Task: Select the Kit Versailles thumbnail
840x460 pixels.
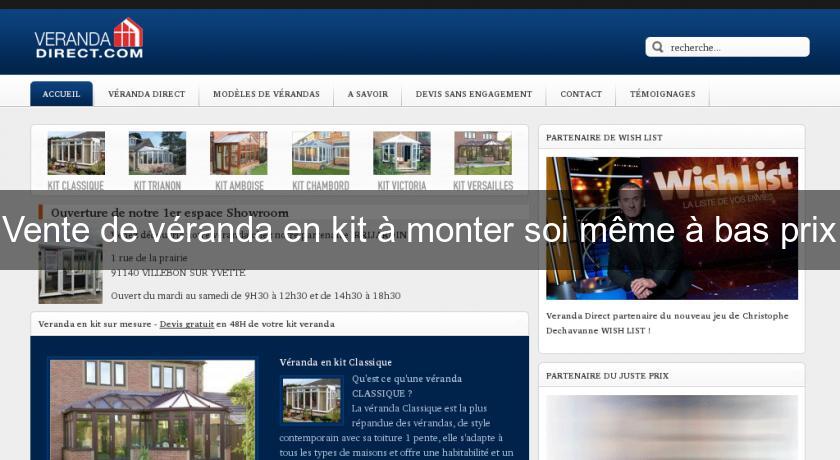Action: tap(483, 153)
